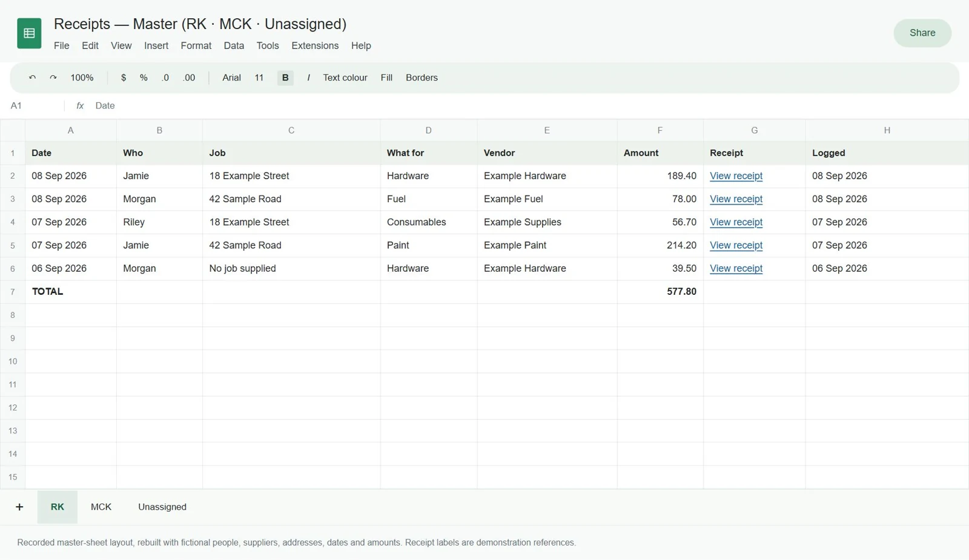This screenshot has height=560, width=969.
Task: Increase decimal places with .00 button
Action: 189,77
